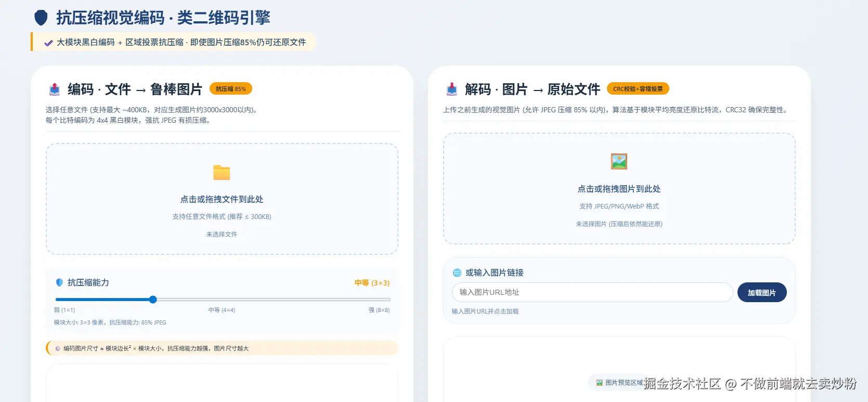Click the 支持 JPEG/PNG/WebP 格式 hint

click(x=619, y=206)
